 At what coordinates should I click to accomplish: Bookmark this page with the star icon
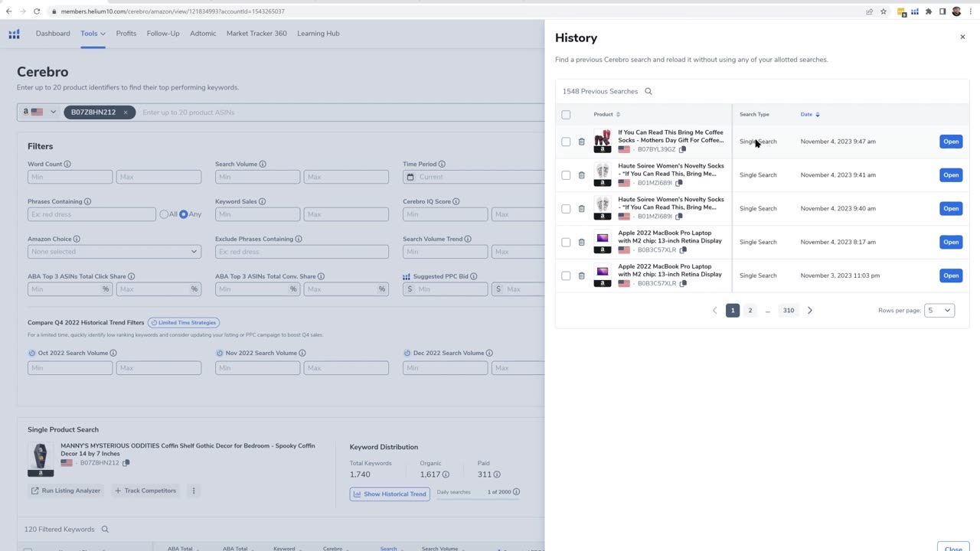[884, 11]
